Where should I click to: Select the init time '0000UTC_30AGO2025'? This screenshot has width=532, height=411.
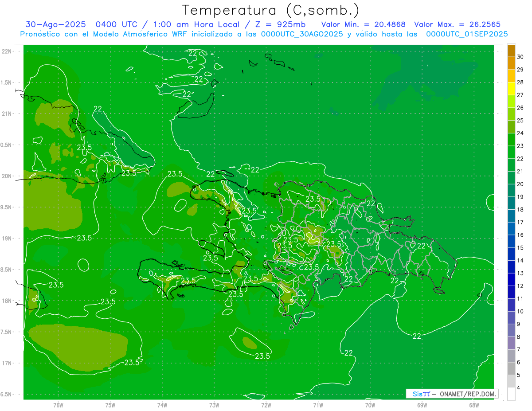tap(302, 34)
